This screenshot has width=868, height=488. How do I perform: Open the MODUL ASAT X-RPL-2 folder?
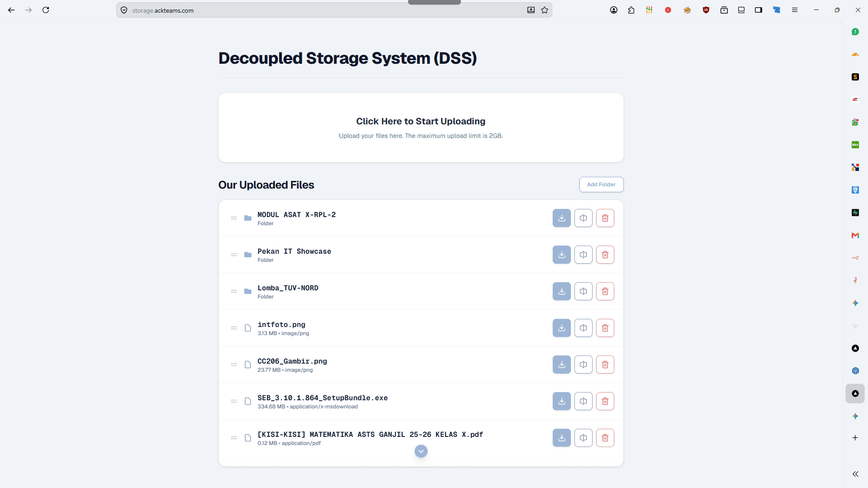[296, 215]
